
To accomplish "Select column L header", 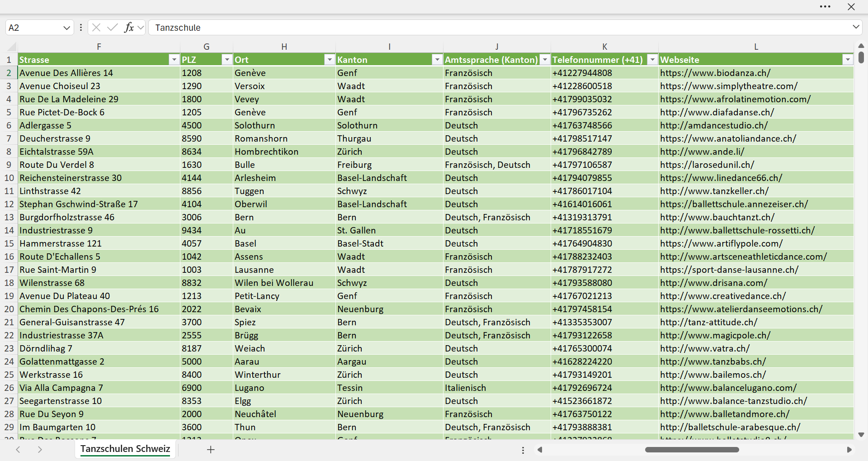I will [756, 47].
